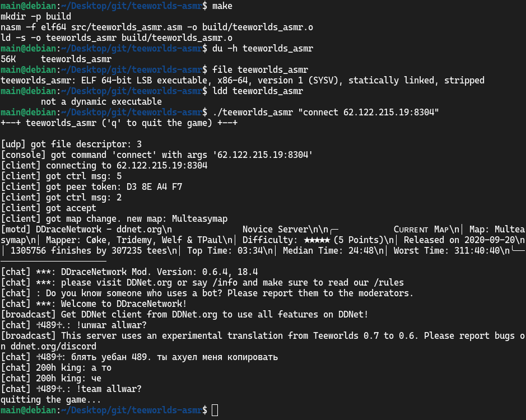
Task: Click 'DDraceNetwork Mod. Version: 0.6.4, 18.4' chat line
Action: [129, 272]
